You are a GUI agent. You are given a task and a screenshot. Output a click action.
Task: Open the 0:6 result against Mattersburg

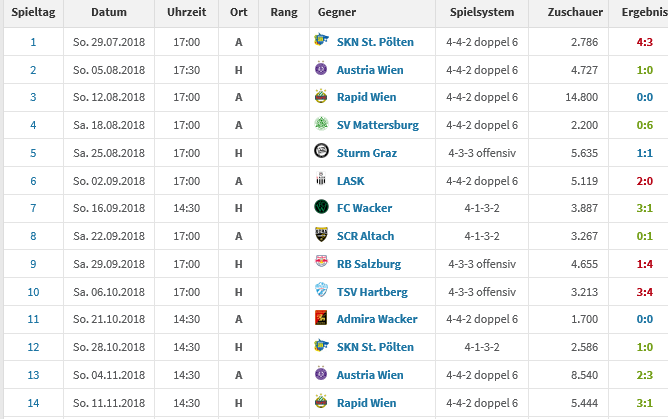pyautogui.click(x=645, y=125)
